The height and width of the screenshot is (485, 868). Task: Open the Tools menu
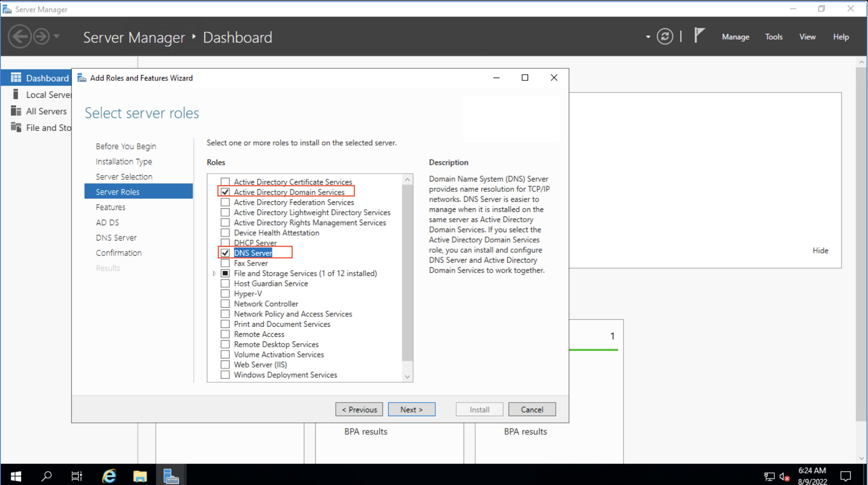(x=774, y=37)
